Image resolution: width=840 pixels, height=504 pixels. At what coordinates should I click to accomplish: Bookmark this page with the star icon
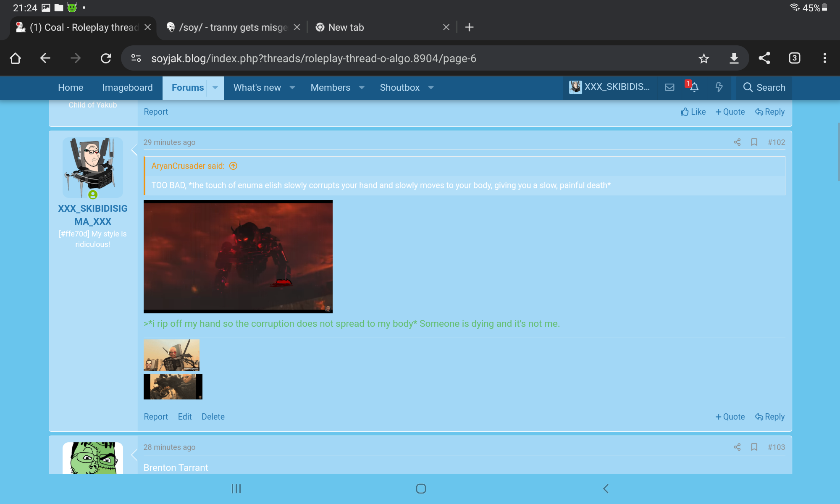pyautogui.click(x=704, y=58)
